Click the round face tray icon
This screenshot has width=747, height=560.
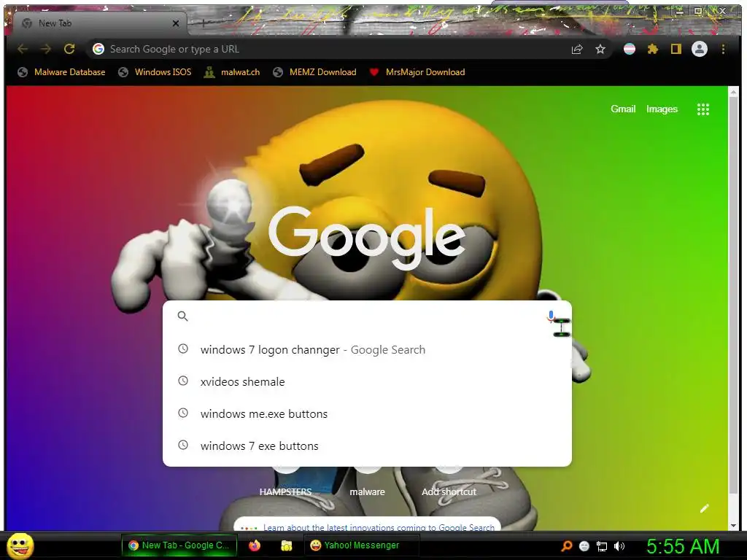point(584,546)
